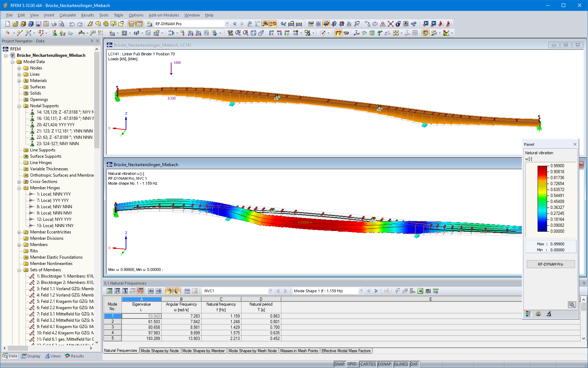This screenshot has width=588, height=368.
Task: Click the magnifier button in Panel
Action: (x=572, y=305)
